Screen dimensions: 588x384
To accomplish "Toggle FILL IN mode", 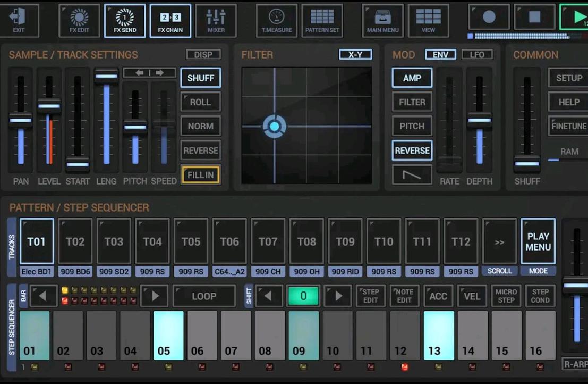I will pyautogui.click(x=200, y=174).
